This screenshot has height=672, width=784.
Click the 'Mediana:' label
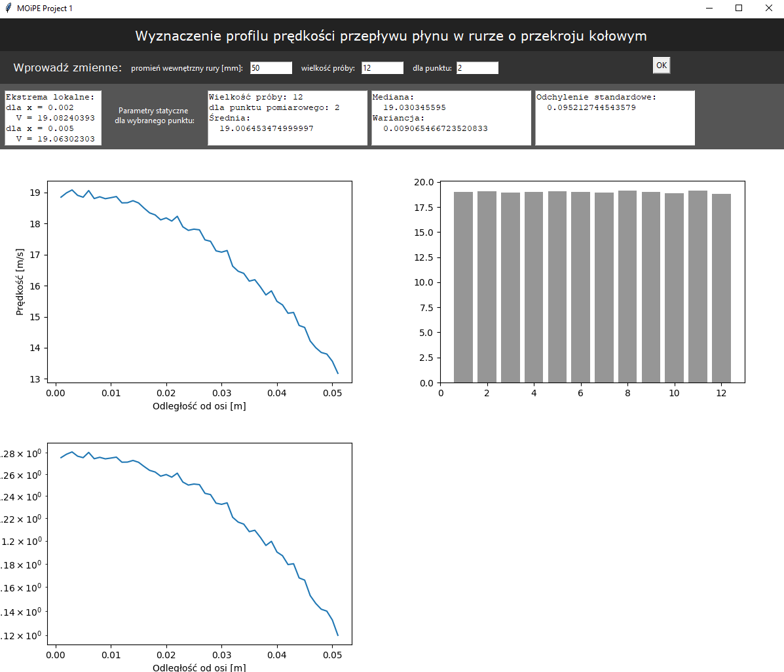(393, 97)
